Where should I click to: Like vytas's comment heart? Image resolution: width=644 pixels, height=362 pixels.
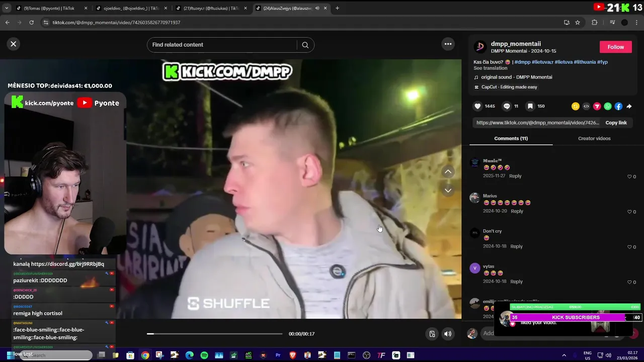629,282
